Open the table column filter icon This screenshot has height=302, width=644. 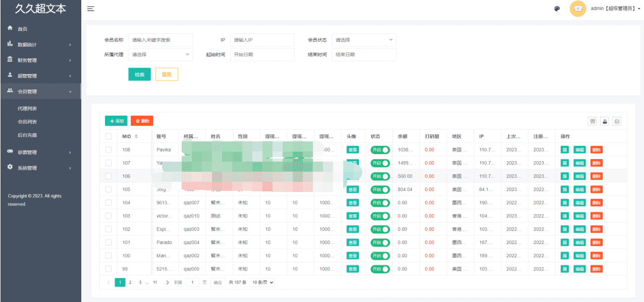tap(593, 121)
